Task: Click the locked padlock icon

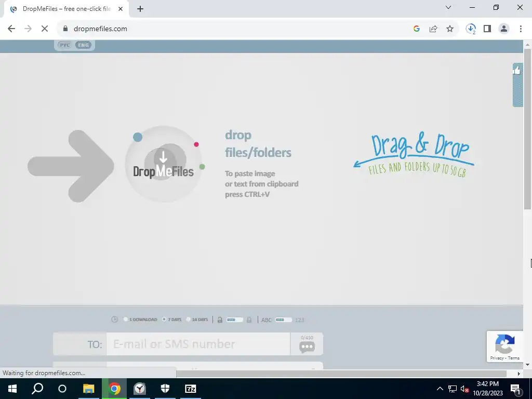Action: pos(249,320)
